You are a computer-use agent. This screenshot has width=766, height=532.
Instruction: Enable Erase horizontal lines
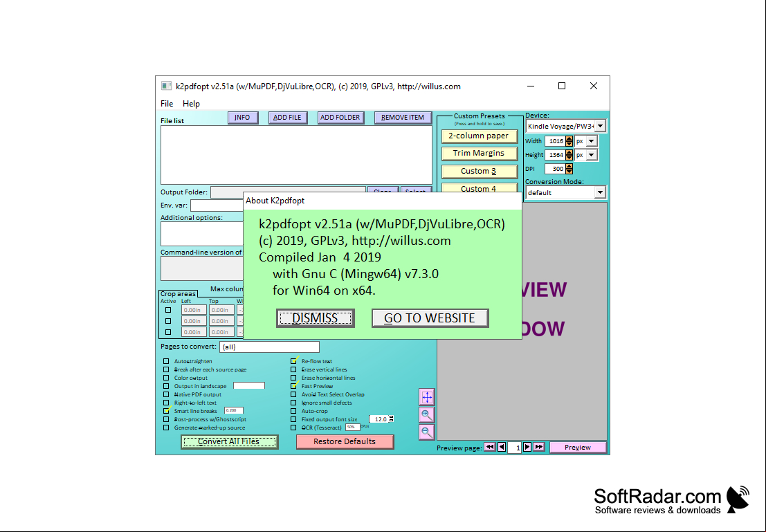tap(293, 378)
